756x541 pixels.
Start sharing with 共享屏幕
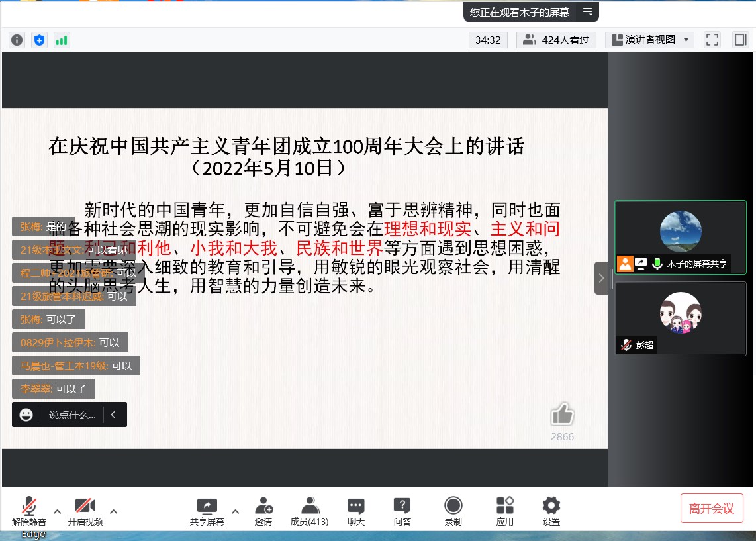point(207,511)
